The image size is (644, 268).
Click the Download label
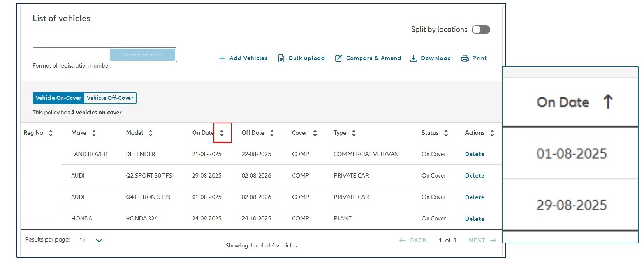coord(436,58)
